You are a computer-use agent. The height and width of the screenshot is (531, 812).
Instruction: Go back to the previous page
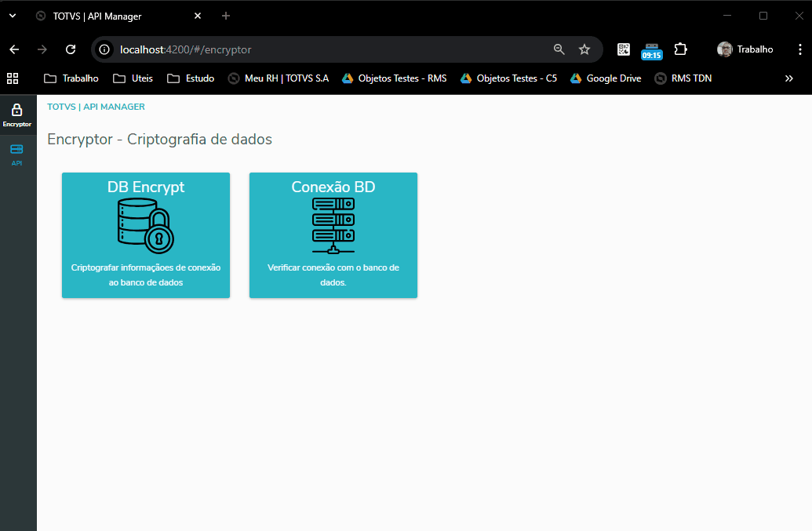coord(14,49)
